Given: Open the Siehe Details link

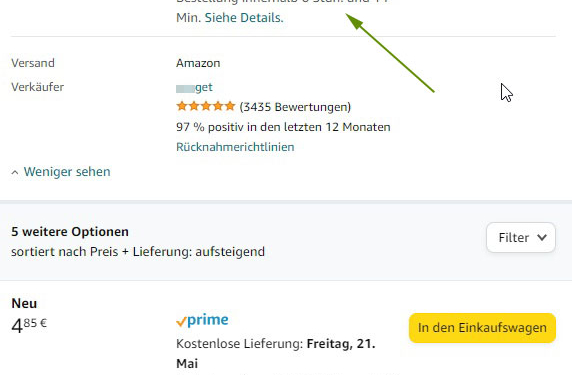Looking at the screenshot, I should tap(244, 18).
